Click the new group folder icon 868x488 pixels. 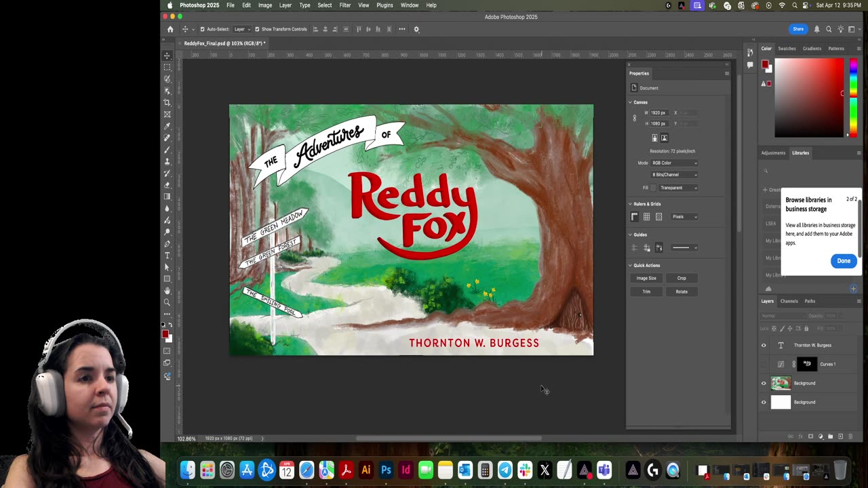(830, 436)
